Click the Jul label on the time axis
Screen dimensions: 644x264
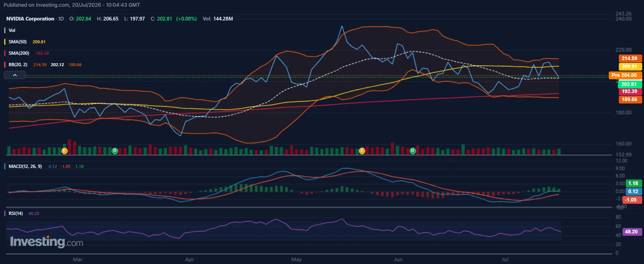(x=505, y=259)
